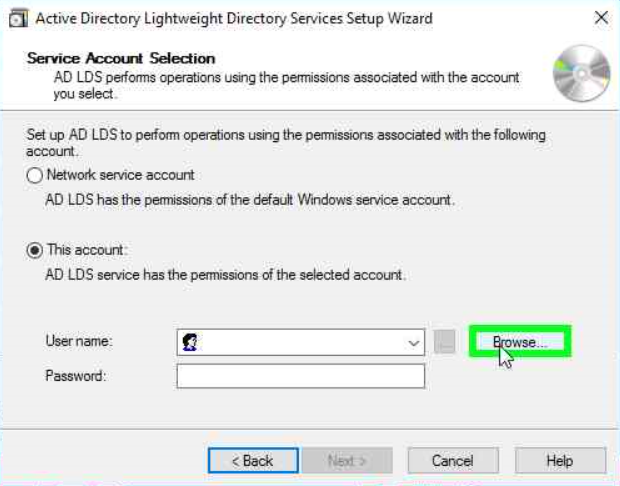Click the CD disc icon in header
620x486 pixels.
pyautogui.click(x=581, y=75)
